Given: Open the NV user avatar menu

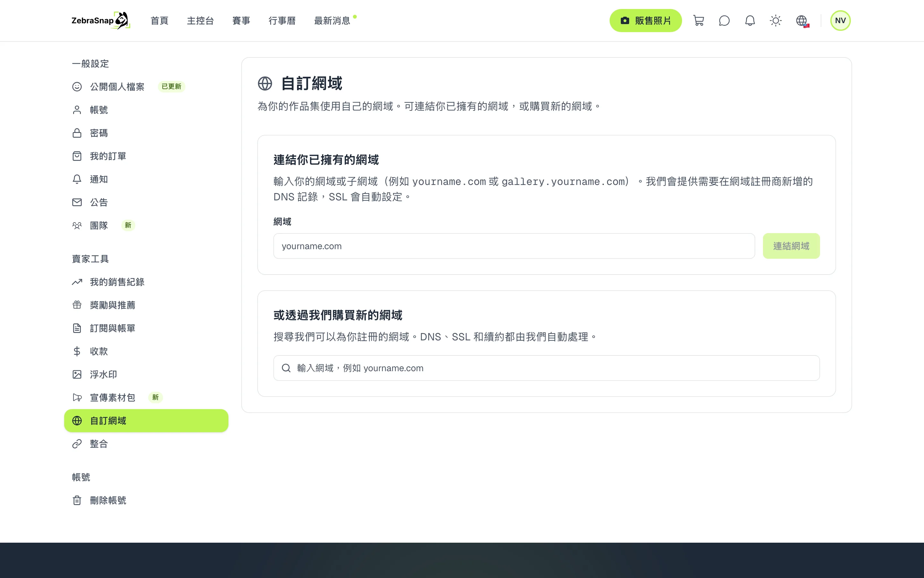Looking at the screenshot, I should (840, 21).
